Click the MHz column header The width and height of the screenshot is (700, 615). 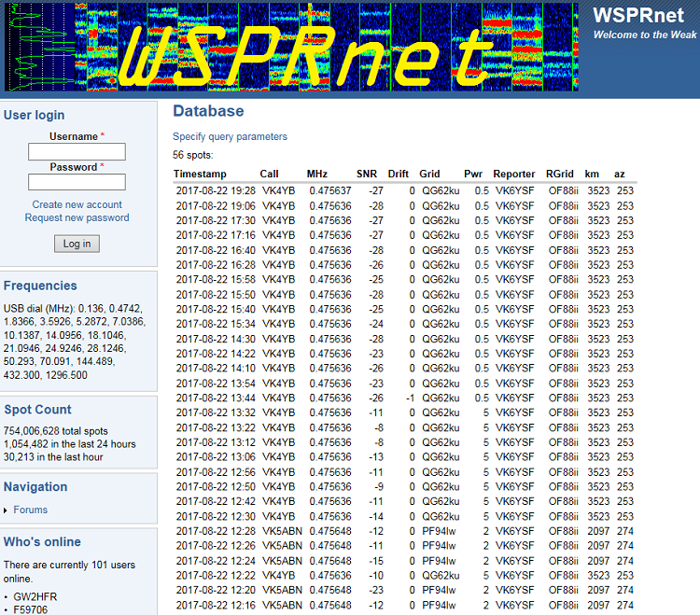tap(317, 174)
